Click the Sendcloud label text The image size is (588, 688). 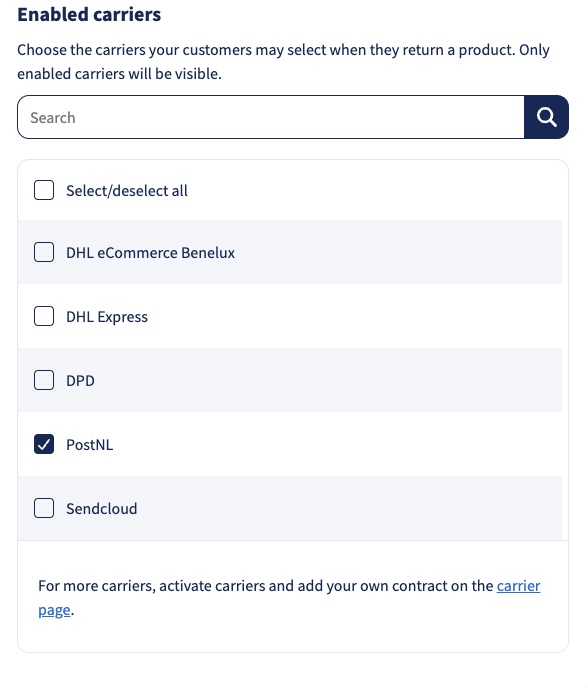[102, 509]
